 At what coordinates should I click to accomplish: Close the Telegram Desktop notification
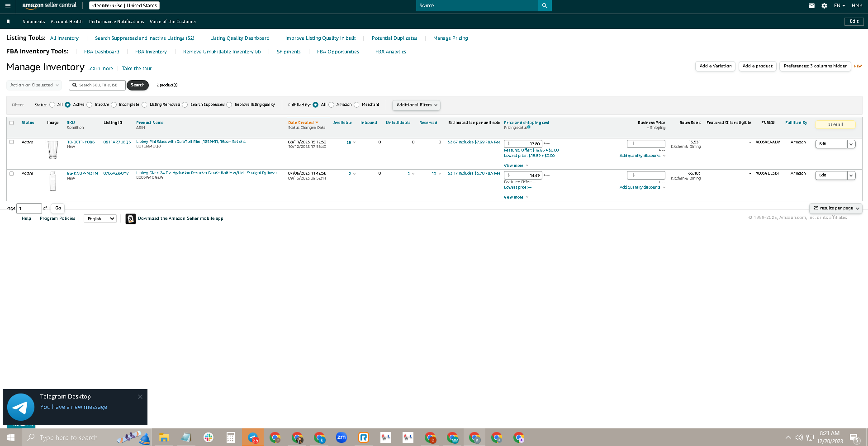point(140,397)
